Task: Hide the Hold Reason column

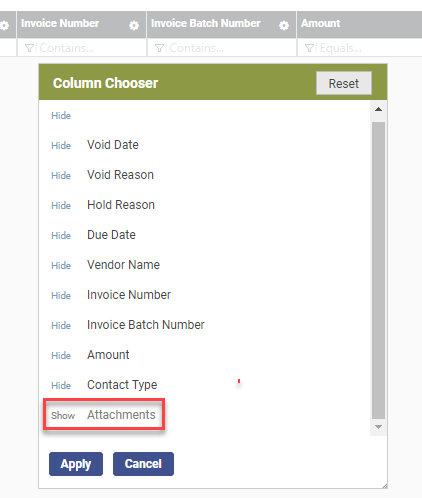Action: (61, 206)
